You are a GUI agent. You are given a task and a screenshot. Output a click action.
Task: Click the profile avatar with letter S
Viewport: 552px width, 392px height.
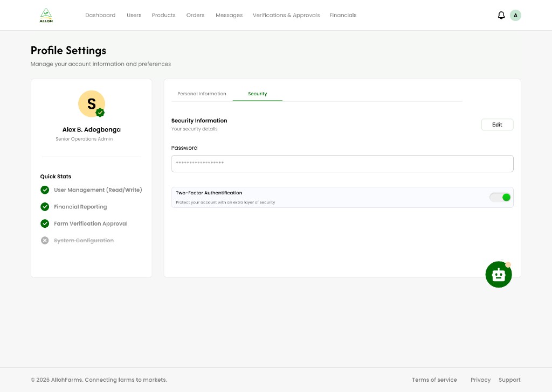pyautogui.click(x=92, y=104)
